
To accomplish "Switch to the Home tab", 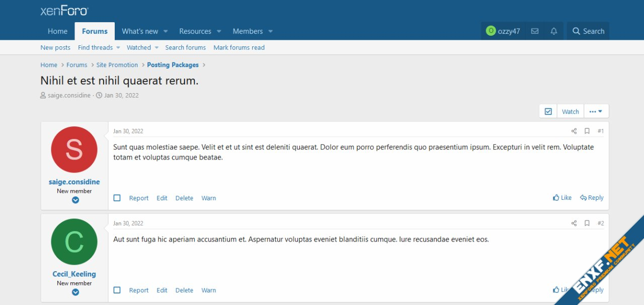I will (57, 31).
